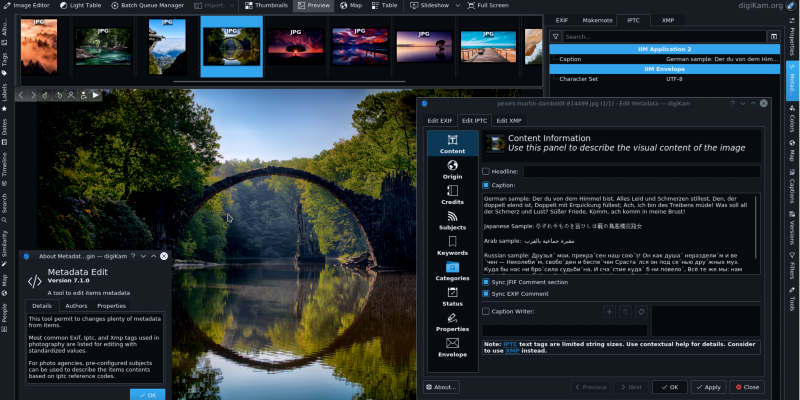Open the Subjects section

[x=452, y=221]
